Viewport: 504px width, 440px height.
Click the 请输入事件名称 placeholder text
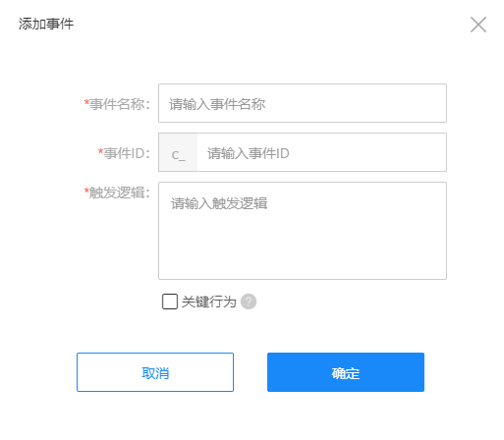tap(217, 104)
